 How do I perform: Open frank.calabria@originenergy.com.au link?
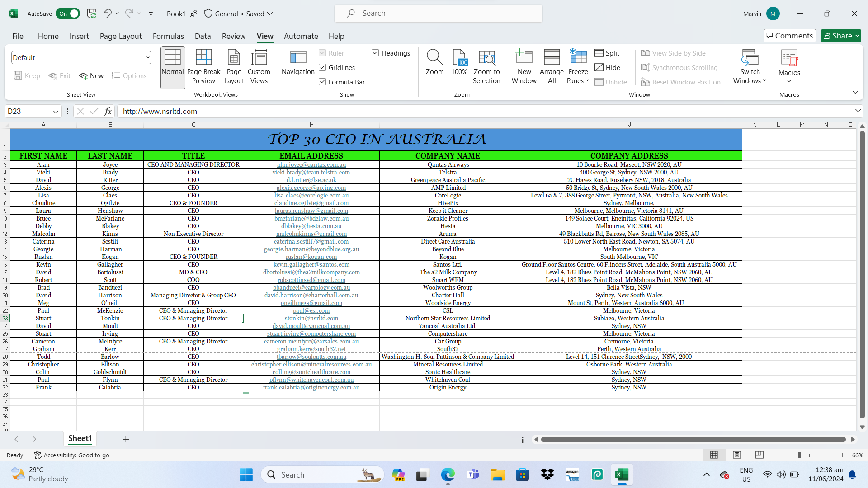[x=311, y=388]
